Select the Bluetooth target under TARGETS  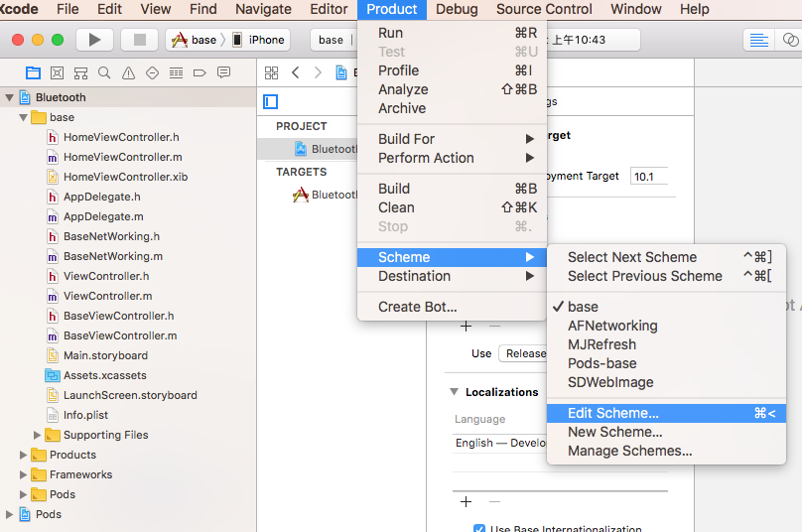point(326,195)
